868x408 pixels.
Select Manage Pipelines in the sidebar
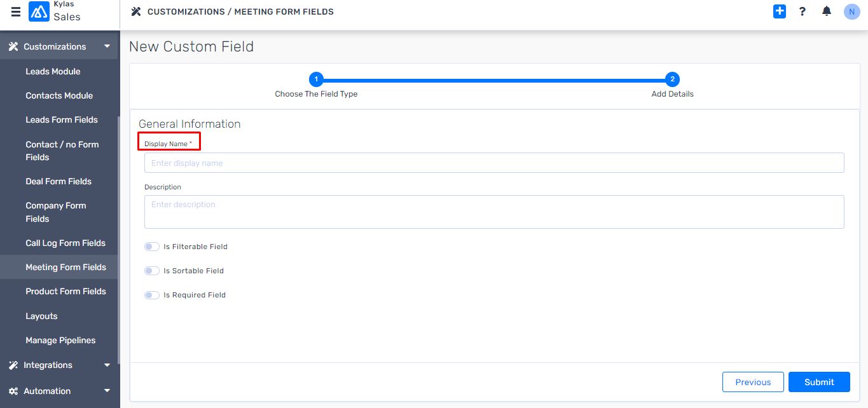(60, 341)
